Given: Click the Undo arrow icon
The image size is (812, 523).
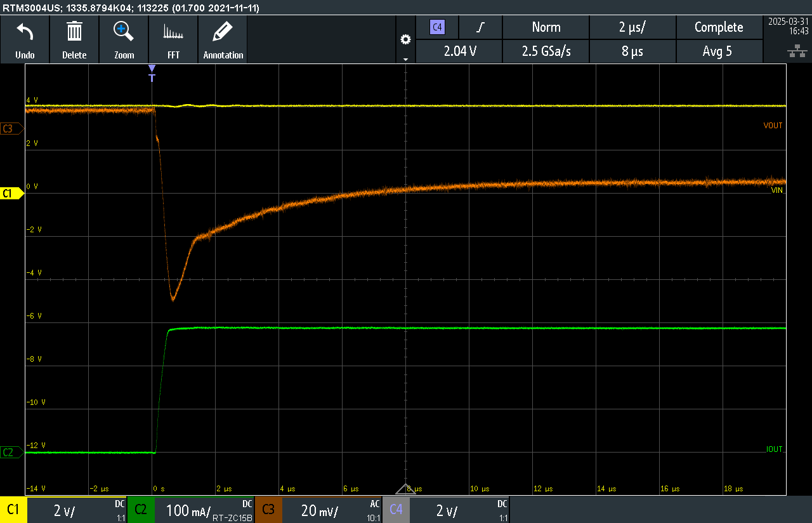Looking at the screenshot, I should pyautogui.click(x=25, y=32).
